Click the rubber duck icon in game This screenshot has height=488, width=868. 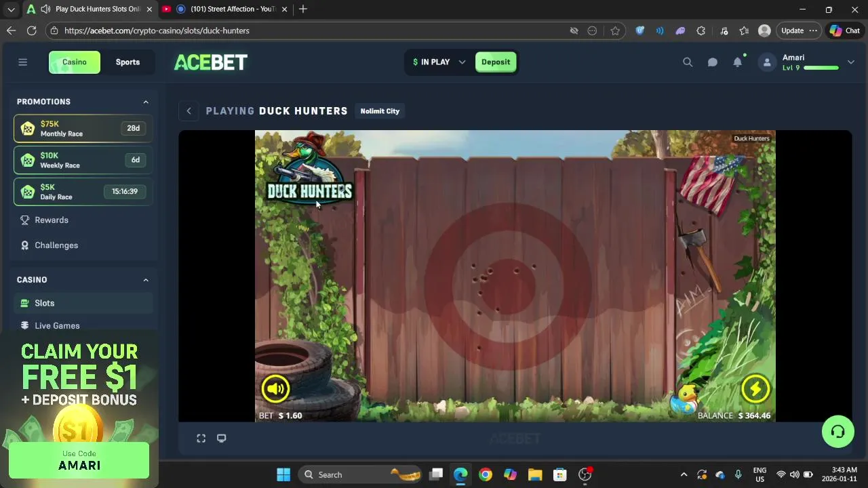685,400
